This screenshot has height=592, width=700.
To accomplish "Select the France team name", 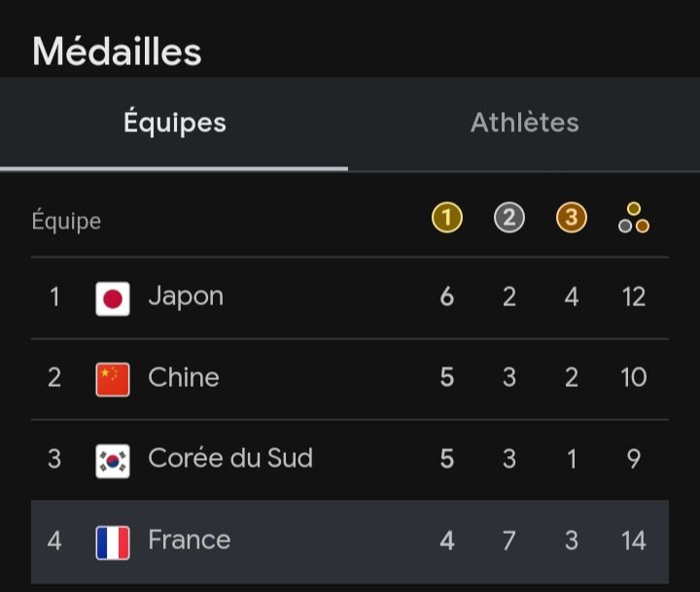I will pos(190,540).
